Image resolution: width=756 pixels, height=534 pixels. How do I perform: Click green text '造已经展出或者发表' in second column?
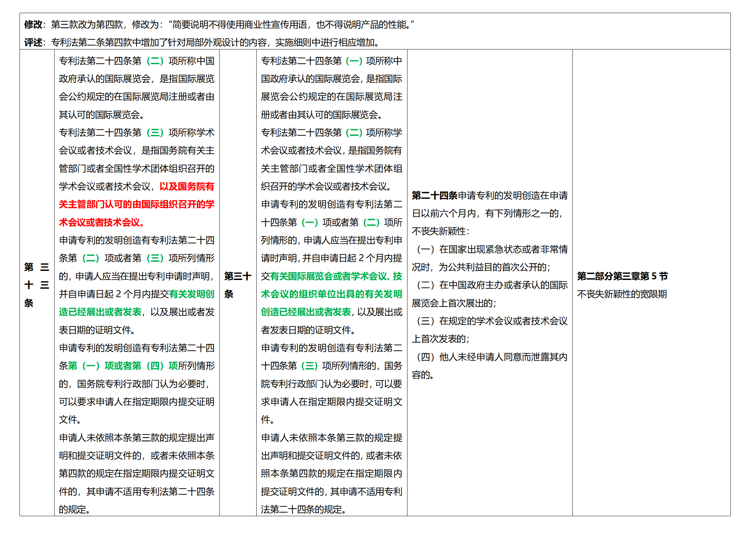tap(100, 312)
